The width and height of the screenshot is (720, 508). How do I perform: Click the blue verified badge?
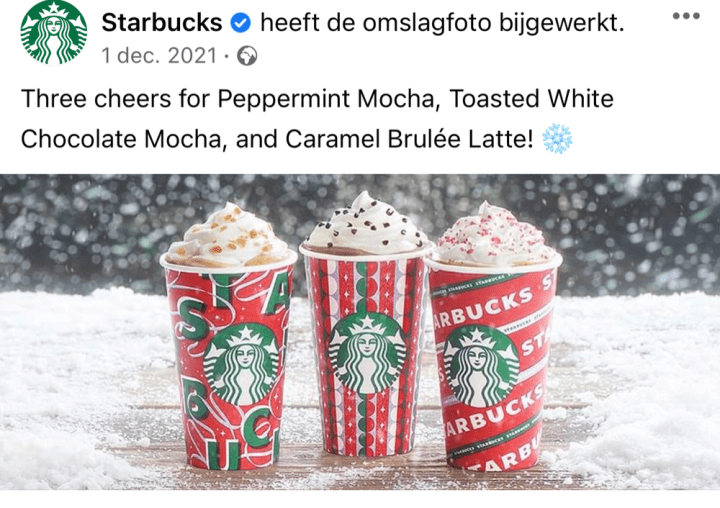point(241,23)
